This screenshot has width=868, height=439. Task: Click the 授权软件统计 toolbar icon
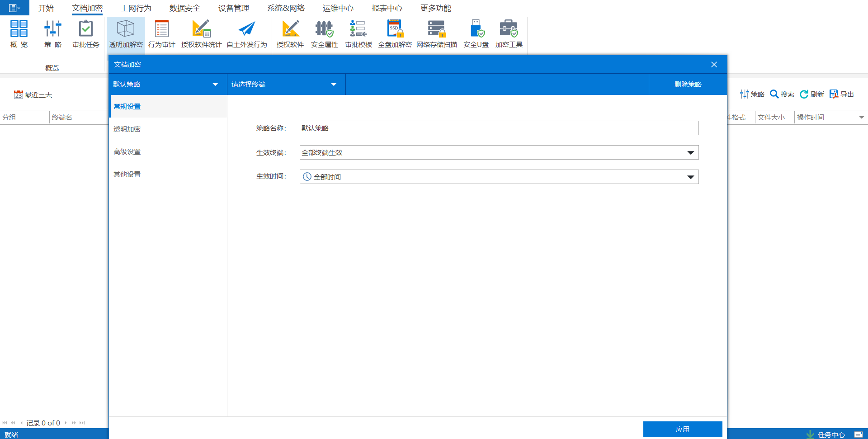(x=201, y=29)
